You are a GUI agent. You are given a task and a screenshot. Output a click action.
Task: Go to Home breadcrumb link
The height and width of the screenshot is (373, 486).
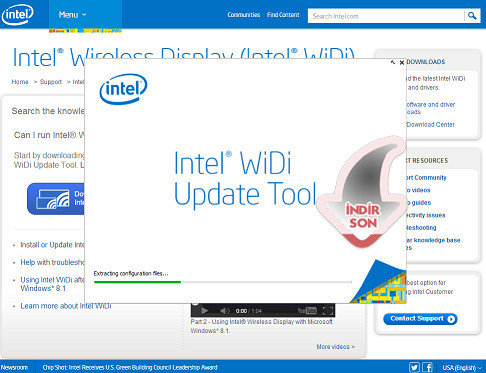20,82
